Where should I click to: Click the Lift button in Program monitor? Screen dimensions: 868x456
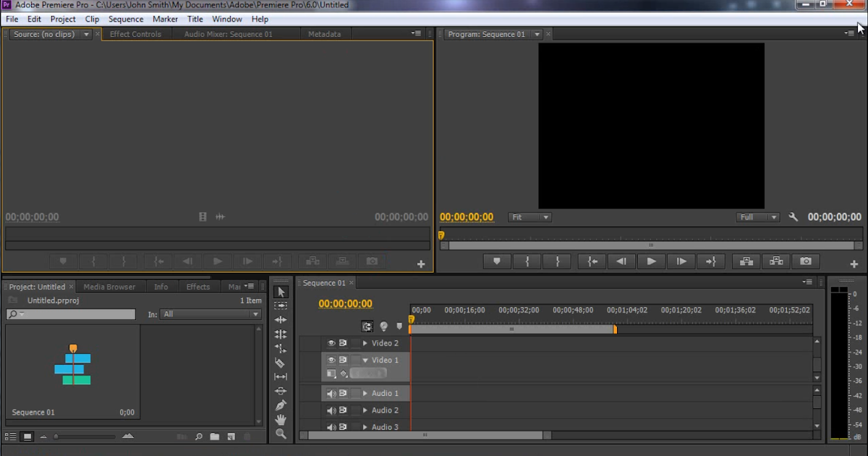tap(746, 261)
